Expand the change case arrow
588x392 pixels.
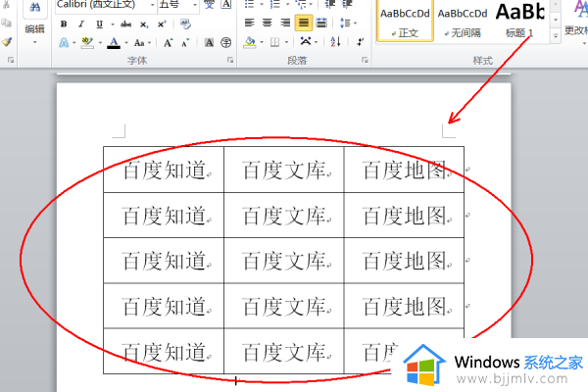click(x=149, y=43)
